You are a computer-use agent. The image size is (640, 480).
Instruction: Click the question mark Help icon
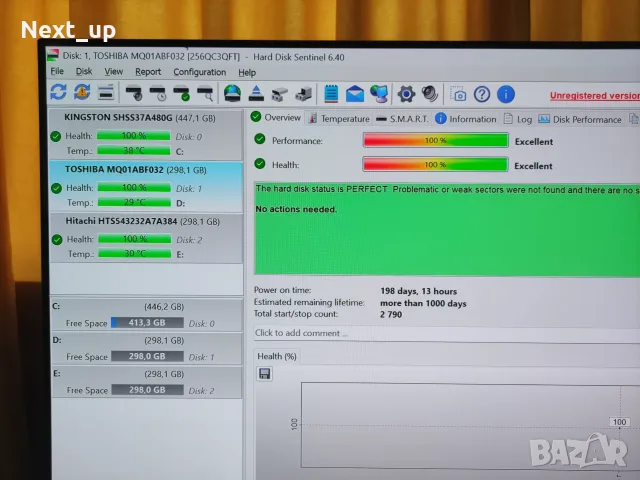[x=482, y=94]
